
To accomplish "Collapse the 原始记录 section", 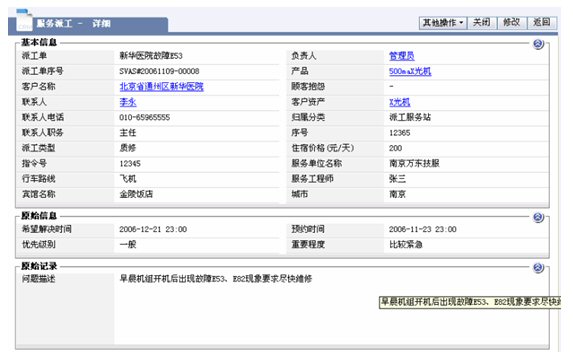I will click(538, 268).
